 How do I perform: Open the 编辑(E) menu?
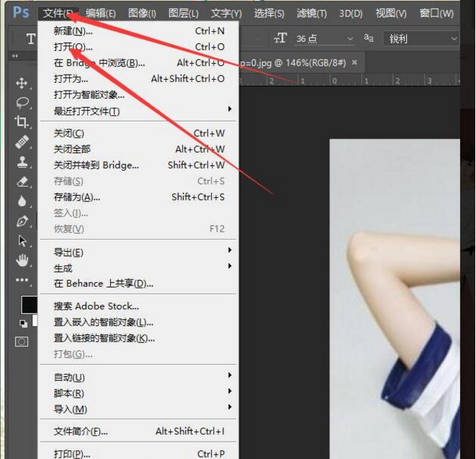[x=101, y=14]
